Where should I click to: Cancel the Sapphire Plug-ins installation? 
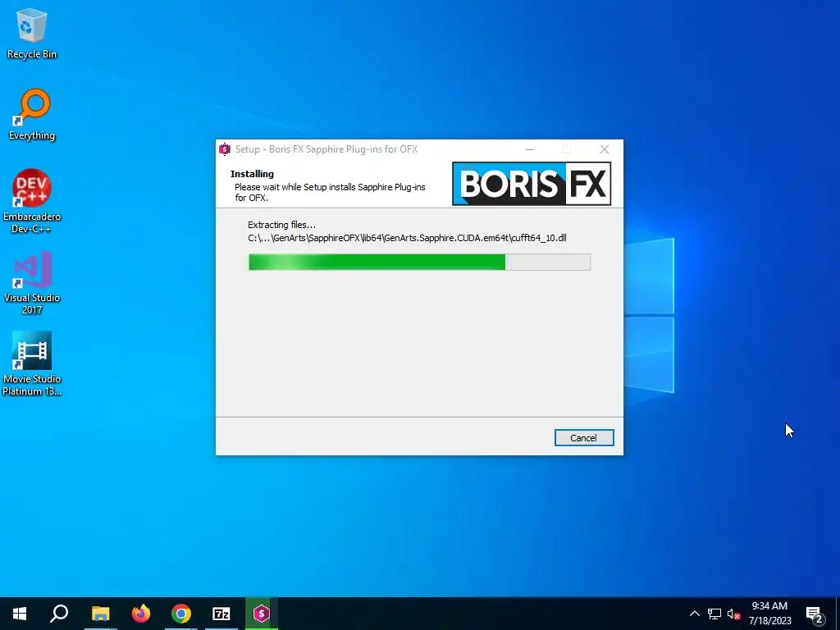584,438
